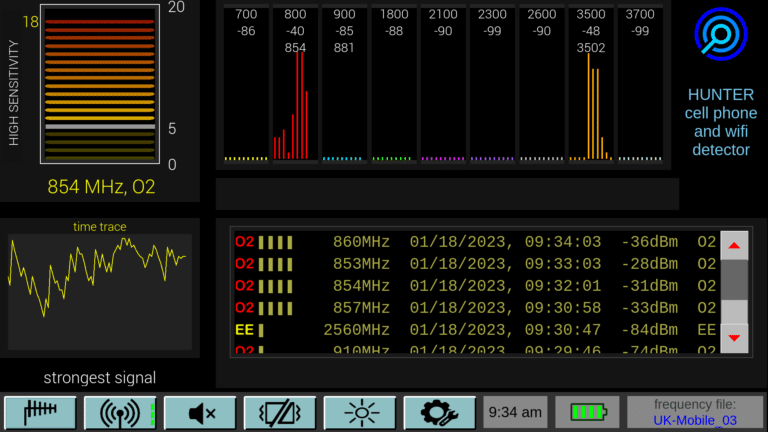Click the Hunter radar magnifier logo

[720, 34]
